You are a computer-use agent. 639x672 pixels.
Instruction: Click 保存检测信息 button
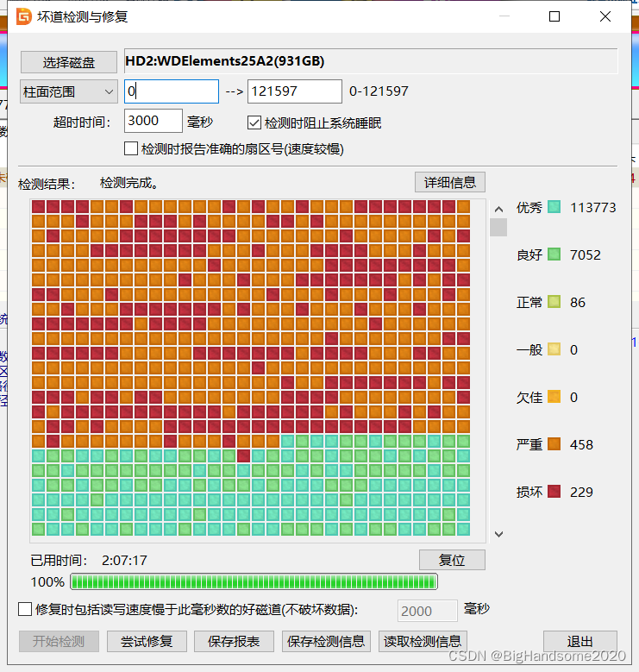[326, 641]
